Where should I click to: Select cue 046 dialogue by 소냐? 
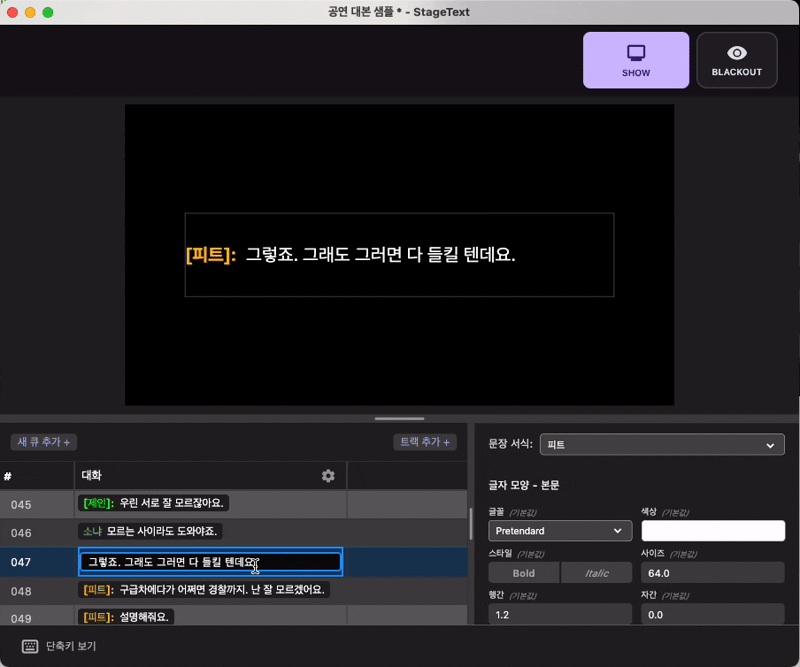coord(150,531)
